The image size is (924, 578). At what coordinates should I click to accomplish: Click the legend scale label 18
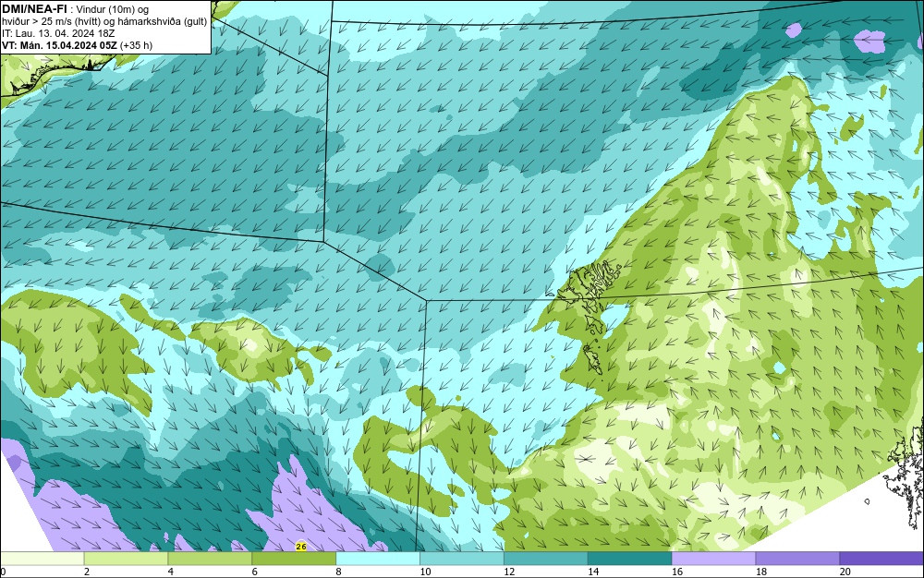point(761,572)
